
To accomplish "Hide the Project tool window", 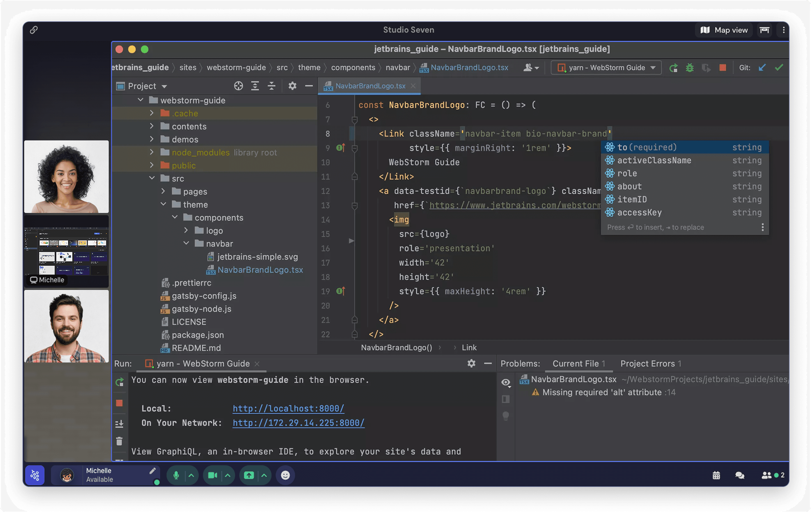I will [309, 86].
